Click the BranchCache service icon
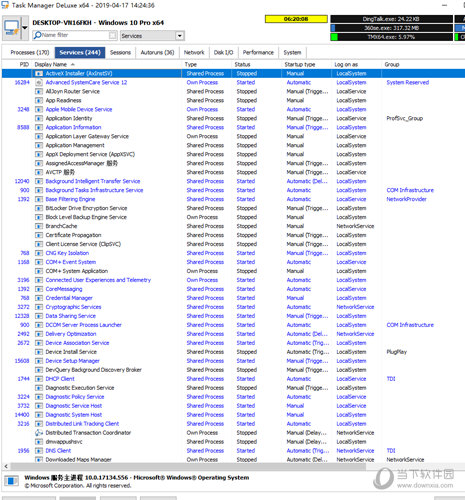The height and width of the screenshot is (500, 465). coord(39,226)
